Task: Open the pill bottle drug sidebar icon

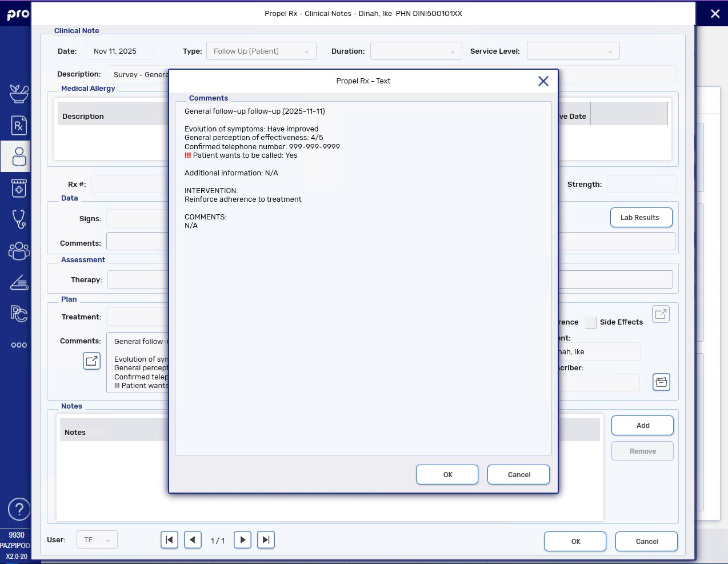Action: pyautogui.click(x=19, y=188)
